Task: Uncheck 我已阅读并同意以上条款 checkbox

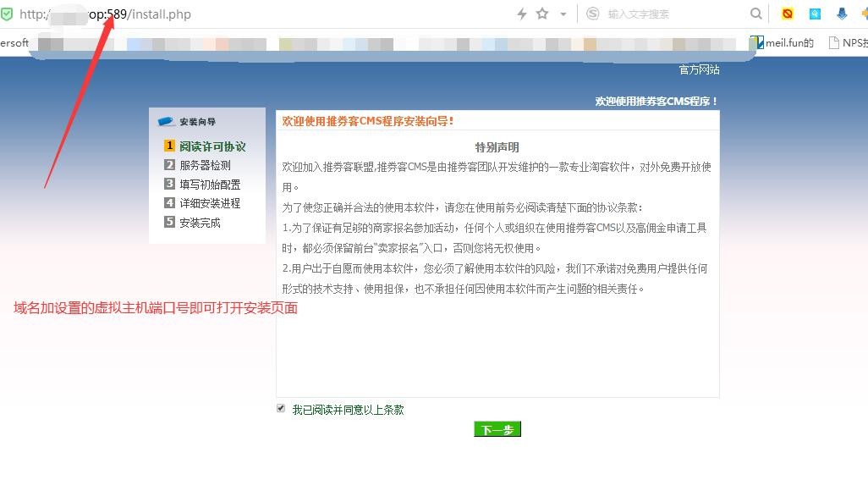Action: point(281,409)
